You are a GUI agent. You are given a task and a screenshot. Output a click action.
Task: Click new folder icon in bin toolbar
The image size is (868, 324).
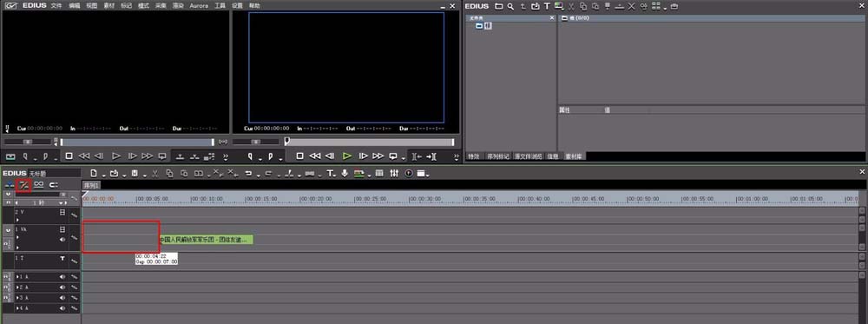click(499, 6)
